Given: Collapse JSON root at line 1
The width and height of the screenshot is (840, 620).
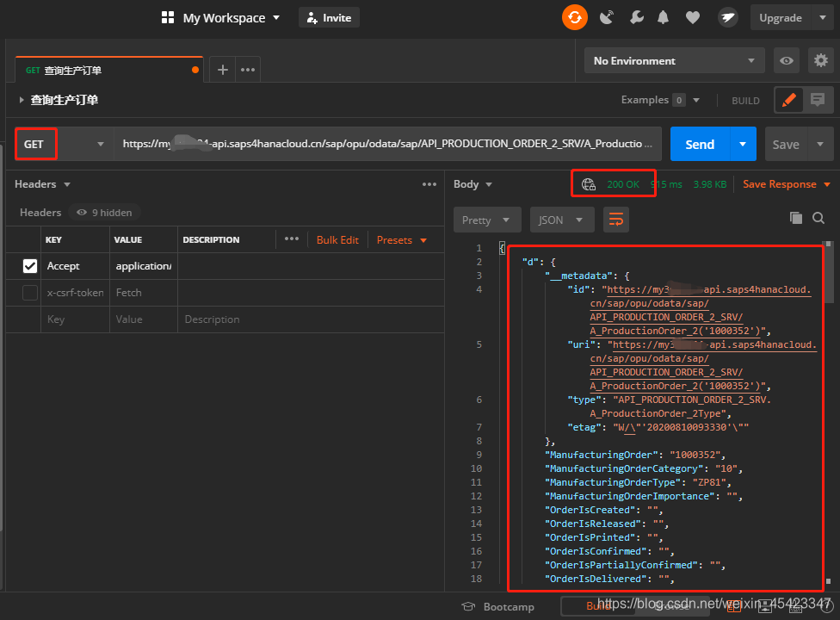Looking at the screenshot, I should point(502,248).
